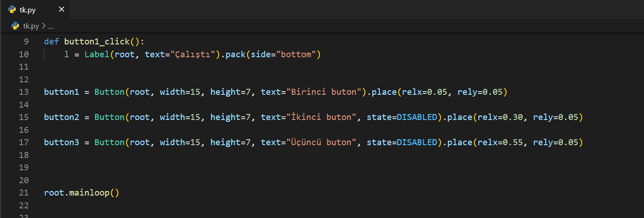Click the Python icon in the breadcrumb bar
The width and height of the screenshot is (644, 218).
pos(15,26)
